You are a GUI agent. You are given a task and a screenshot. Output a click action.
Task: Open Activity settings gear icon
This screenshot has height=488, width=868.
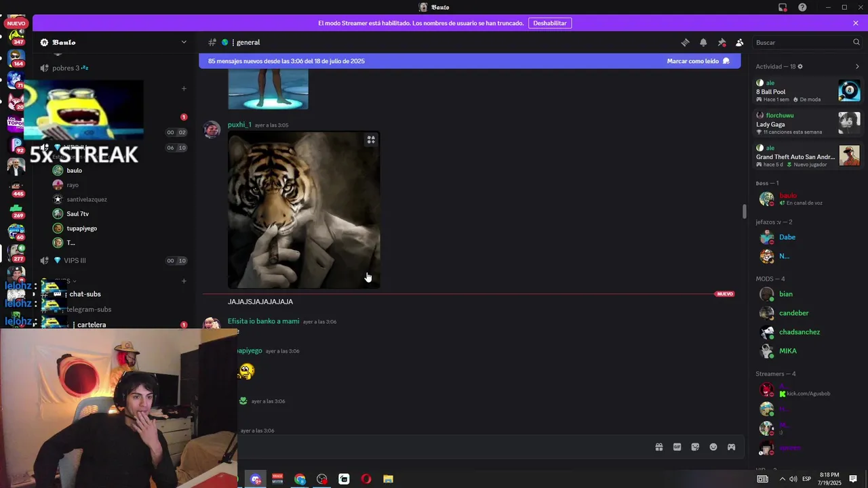[800, 66]
